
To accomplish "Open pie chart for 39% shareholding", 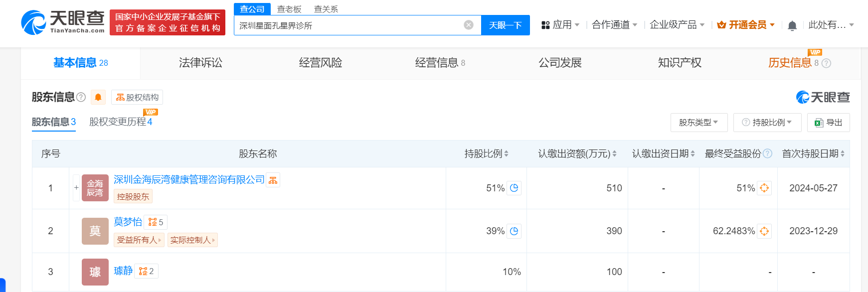I will [514, 231].
